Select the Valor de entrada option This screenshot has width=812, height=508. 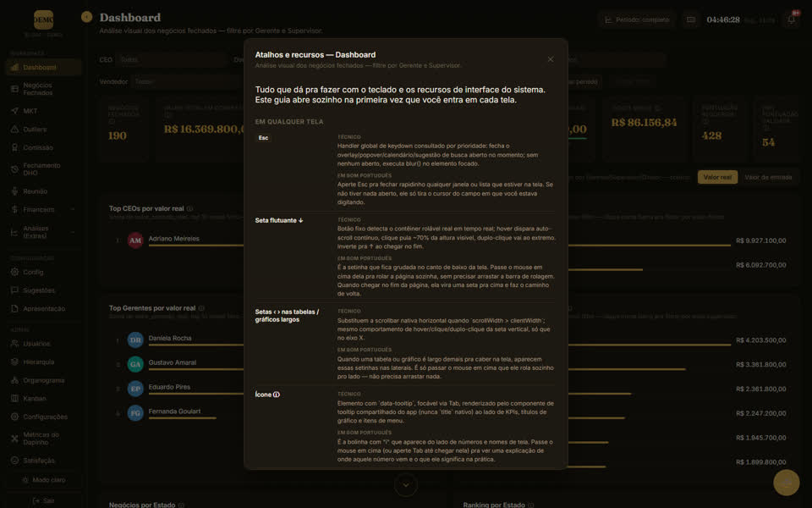pos(768,177)
